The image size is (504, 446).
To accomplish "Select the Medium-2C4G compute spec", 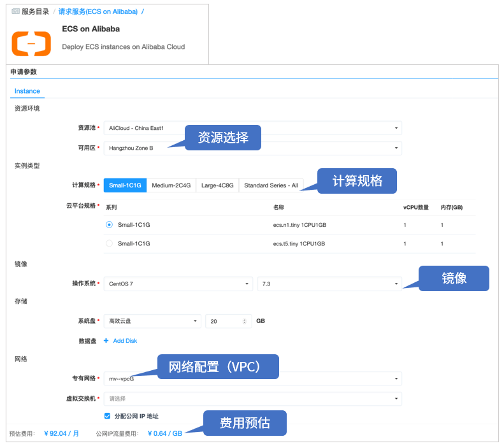I will [171, 185].
